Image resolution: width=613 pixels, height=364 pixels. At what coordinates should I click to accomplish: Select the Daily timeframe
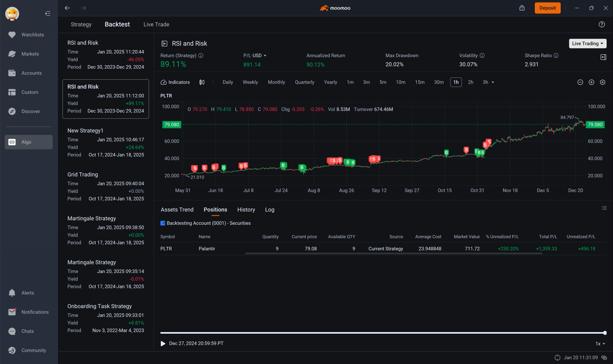(x=228, y=82)
